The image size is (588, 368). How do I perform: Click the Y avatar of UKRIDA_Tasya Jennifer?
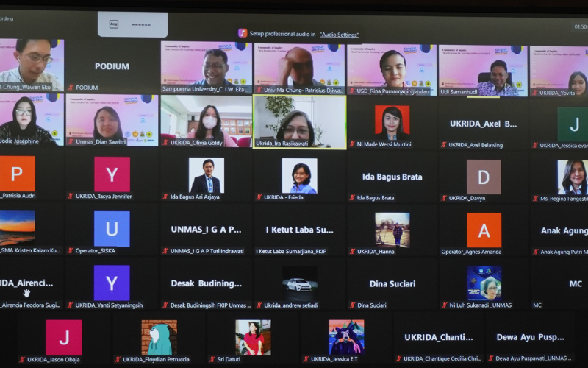112,174
